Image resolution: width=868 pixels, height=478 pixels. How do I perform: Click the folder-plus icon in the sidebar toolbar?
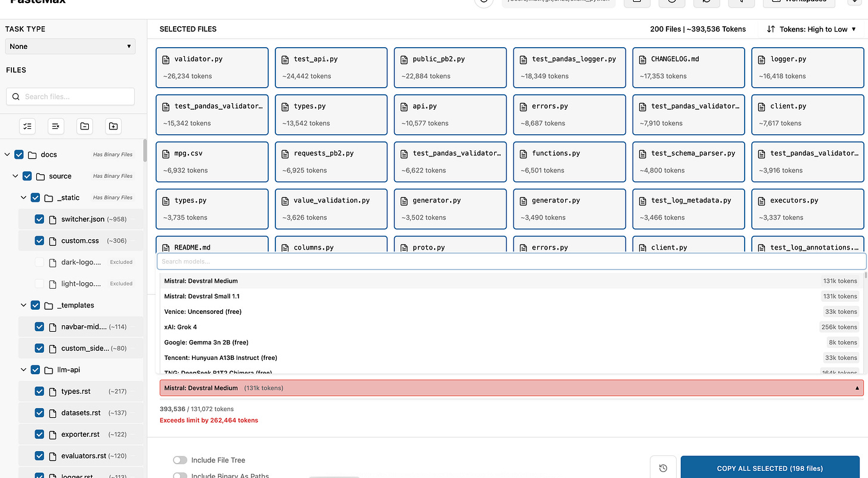[113, 126]
